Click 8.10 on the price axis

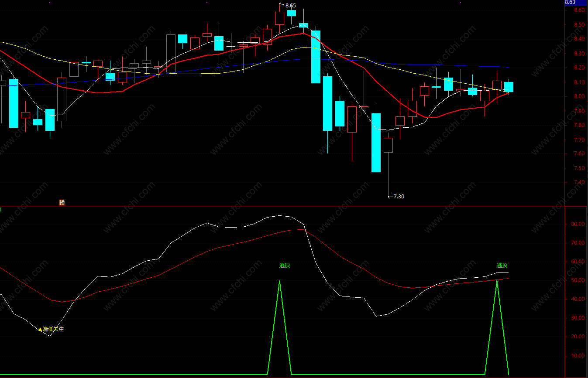pyautogui.click(x=580, y=82)
